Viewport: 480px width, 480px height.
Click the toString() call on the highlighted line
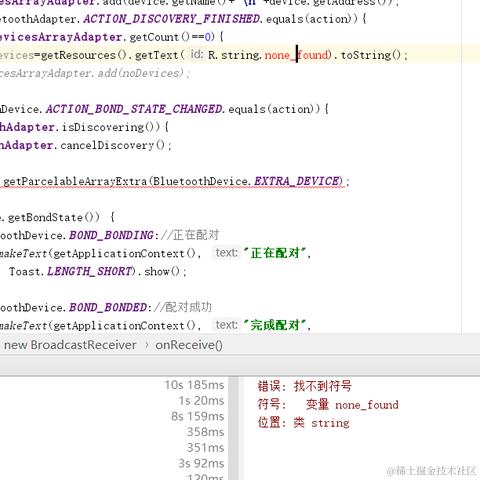370,55
